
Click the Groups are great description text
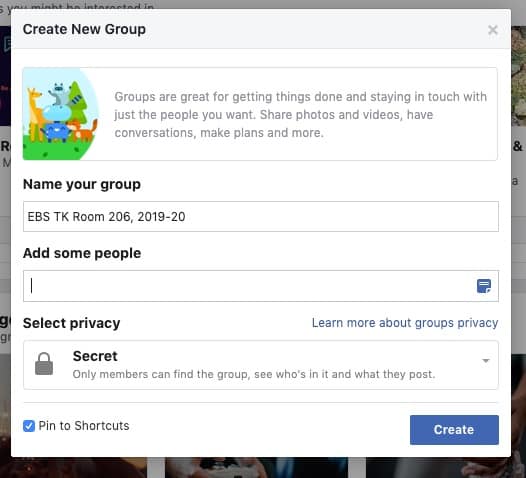click(301, 115)
